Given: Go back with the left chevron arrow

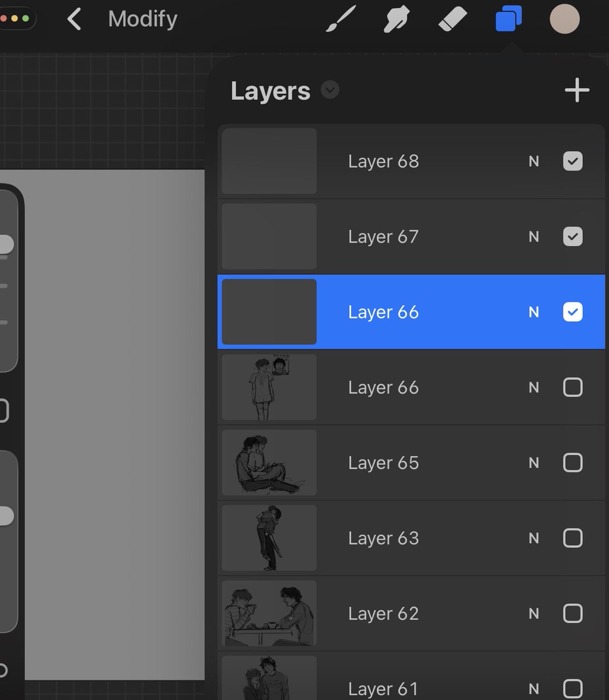Looking at the screenshot, I should (x=74, y=19).
